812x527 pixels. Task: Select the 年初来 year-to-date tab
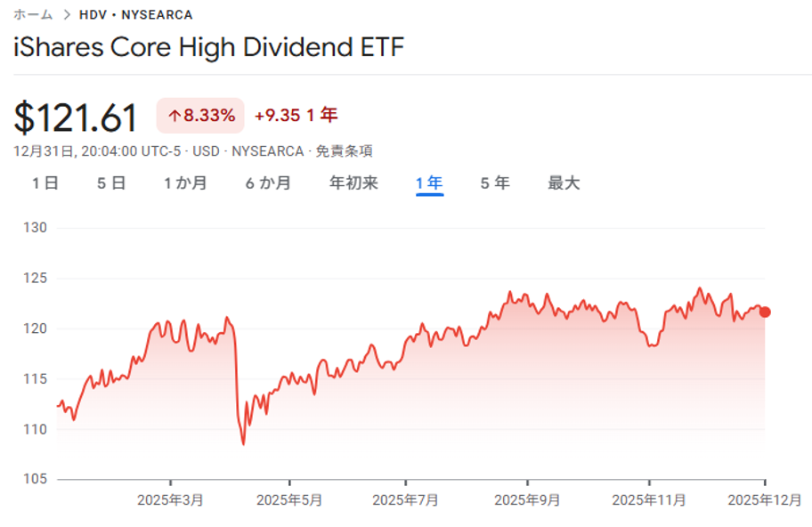[353, 183]
